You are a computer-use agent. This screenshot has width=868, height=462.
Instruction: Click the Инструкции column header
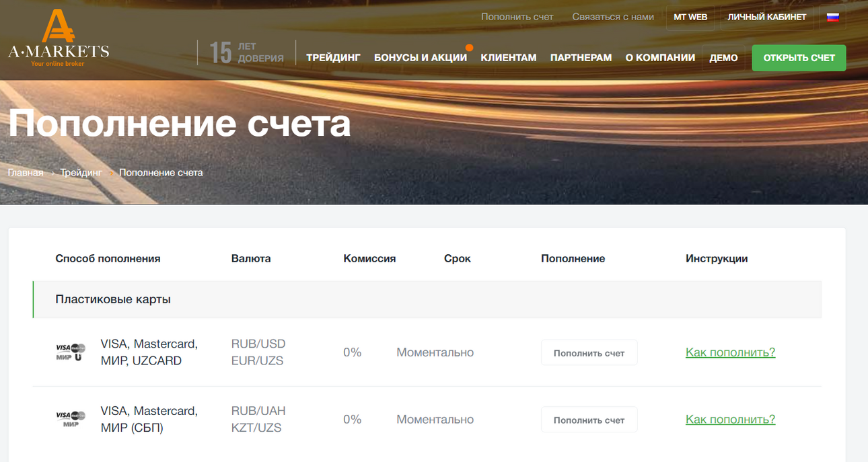(717, 258)
